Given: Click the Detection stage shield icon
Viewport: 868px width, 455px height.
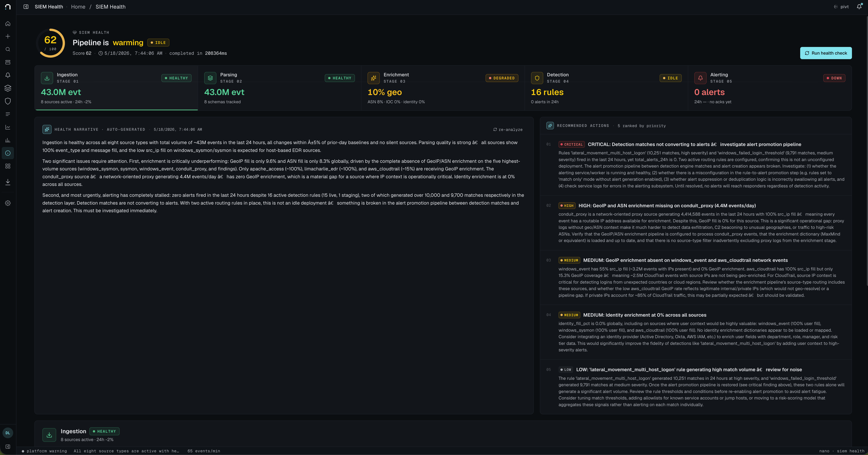Looking at the screenshot, I should click(x=537, y=78).
